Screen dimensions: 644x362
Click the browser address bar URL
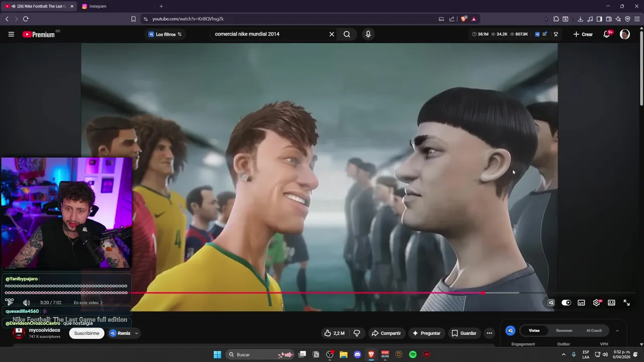188,19
